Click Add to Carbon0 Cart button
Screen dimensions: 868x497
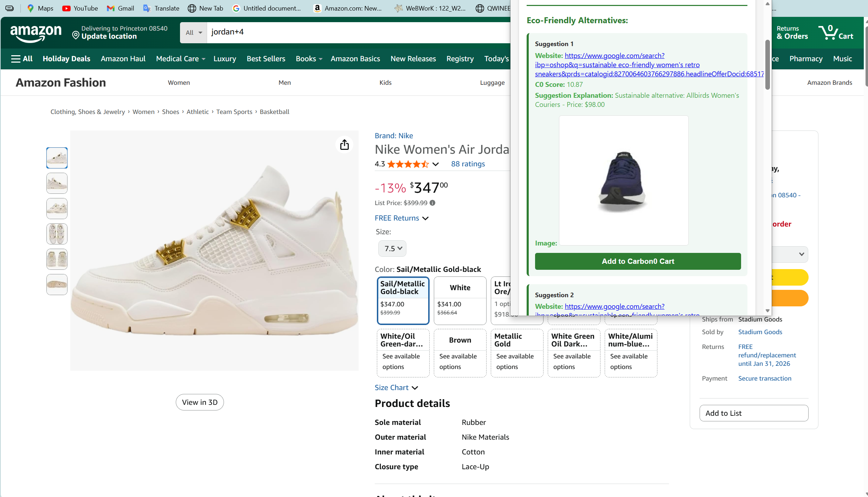click(637, 261)
